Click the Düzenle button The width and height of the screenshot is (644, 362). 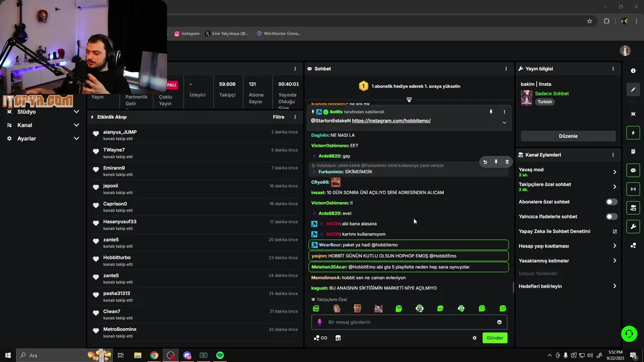click(x=568, y=136)
